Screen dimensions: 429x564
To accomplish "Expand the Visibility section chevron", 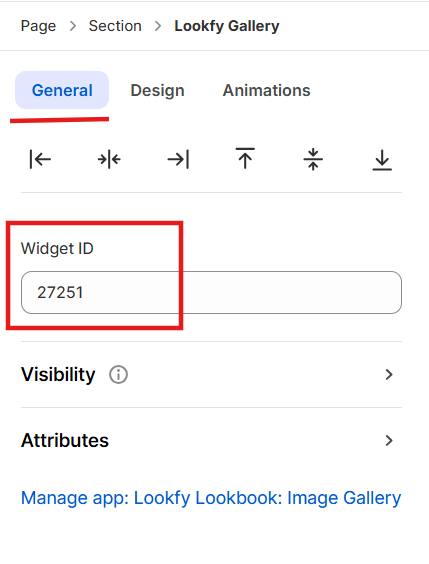I will [389, 374].
